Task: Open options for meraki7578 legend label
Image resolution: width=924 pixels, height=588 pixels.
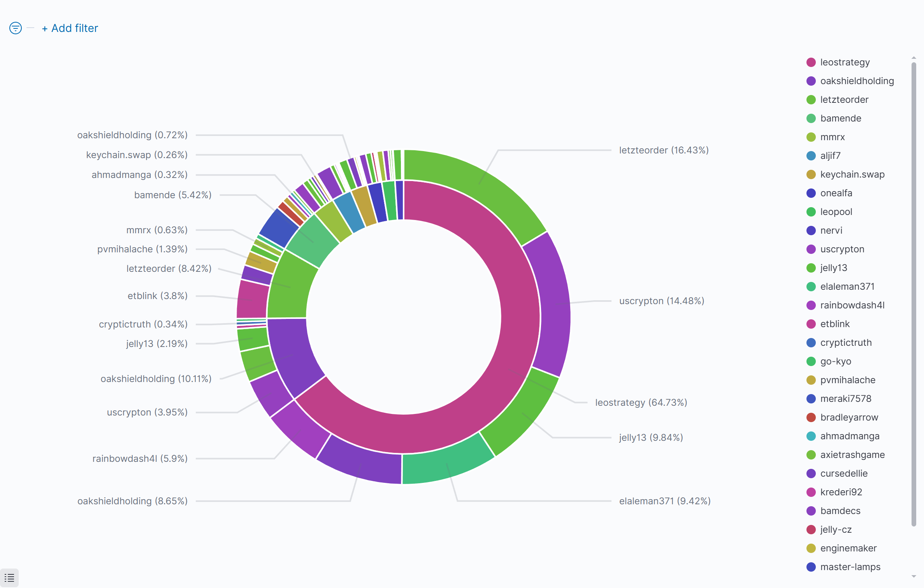Action: click(845, 399)
